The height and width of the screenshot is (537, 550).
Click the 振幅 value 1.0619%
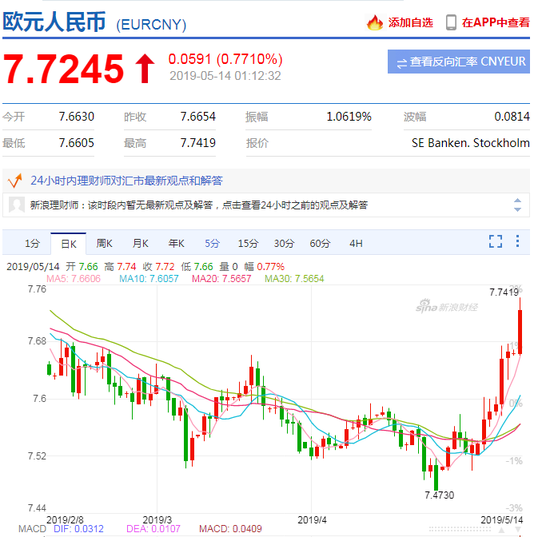349,116
